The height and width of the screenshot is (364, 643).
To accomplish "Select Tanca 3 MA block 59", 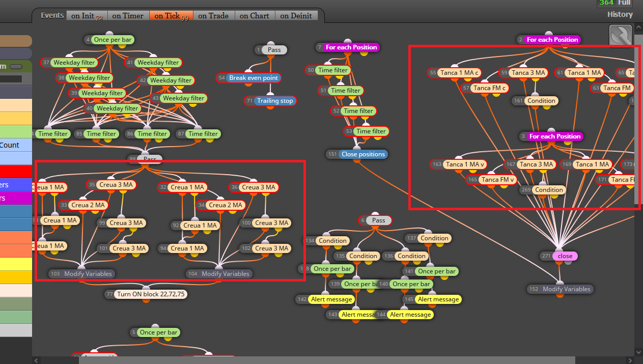I will (x=523, y=73).
